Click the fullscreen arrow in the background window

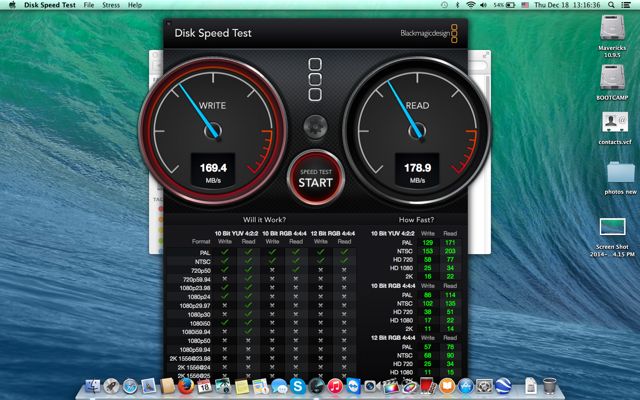485,55
